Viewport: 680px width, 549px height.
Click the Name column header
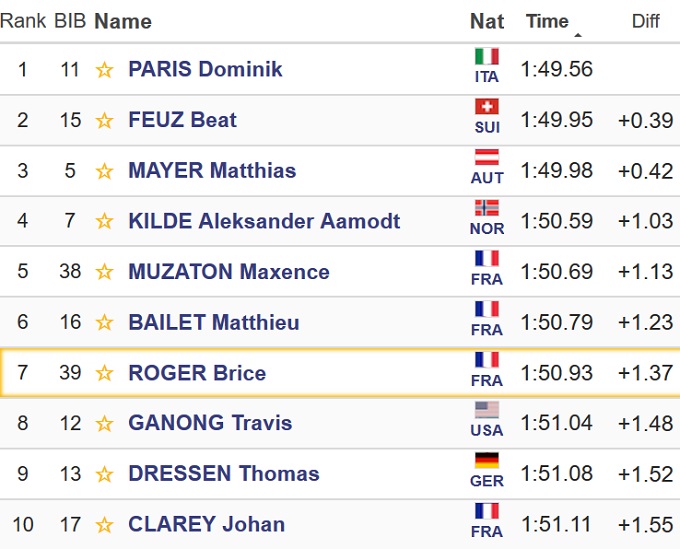coord(123,21)
